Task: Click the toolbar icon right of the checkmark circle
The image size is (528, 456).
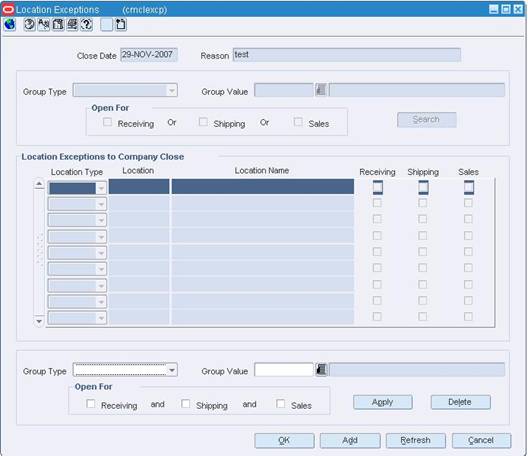Action: click(44, 25)
